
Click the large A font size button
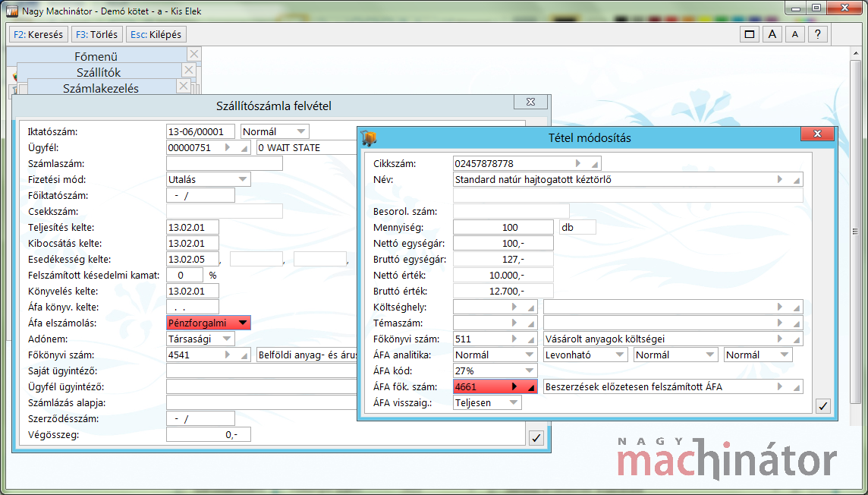pos(772,34)
